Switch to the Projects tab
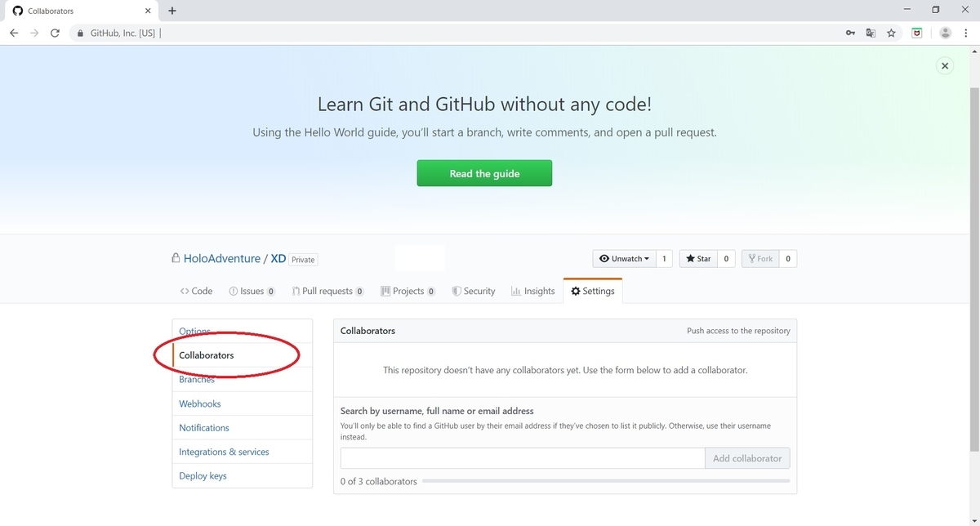This screenshot has width=980, height=526. point(408,291)
